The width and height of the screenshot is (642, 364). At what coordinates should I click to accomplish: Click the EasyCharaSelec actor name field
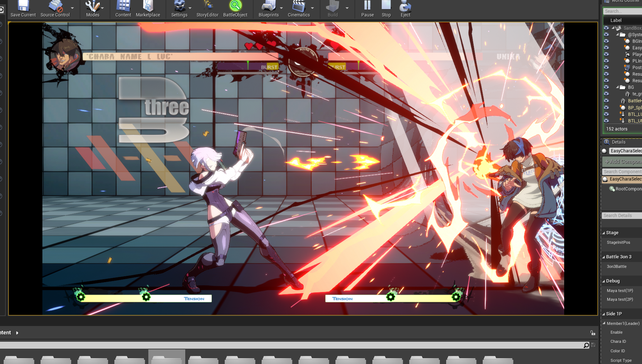point(626,151)
